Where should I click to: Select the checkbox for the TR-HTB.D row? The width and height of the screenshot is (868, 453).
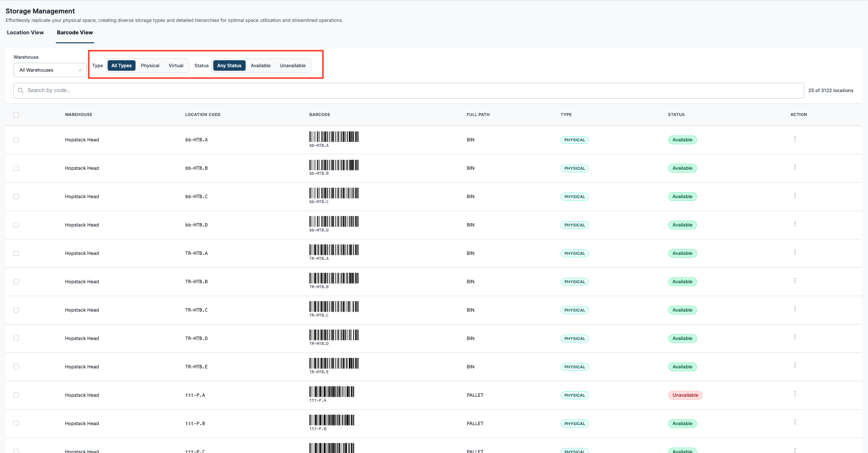16,339
